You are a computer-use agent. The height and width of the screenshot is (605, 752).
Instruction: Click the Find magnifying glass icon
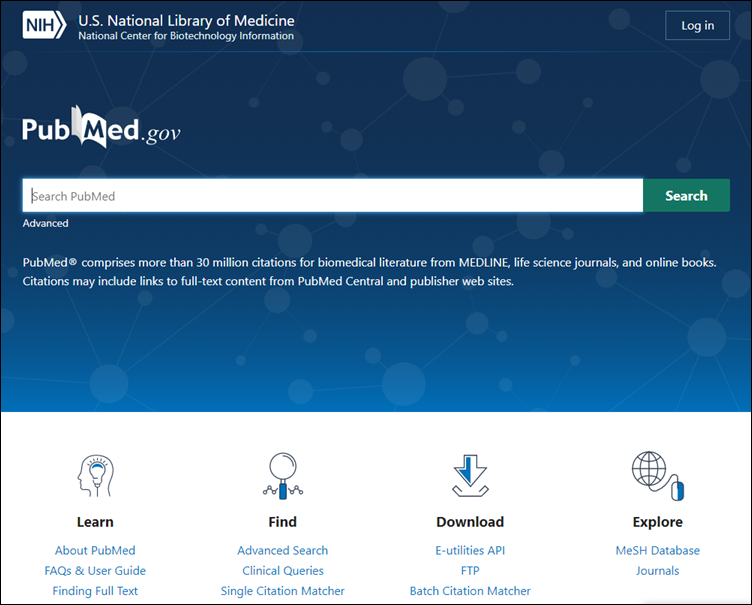283,475
